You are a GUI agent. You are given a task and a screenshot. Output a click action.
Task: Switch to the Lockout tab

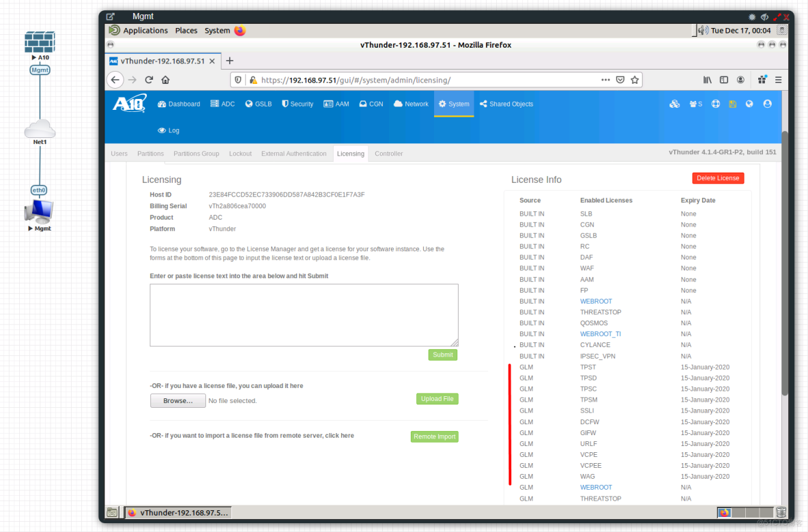[240, 153]
